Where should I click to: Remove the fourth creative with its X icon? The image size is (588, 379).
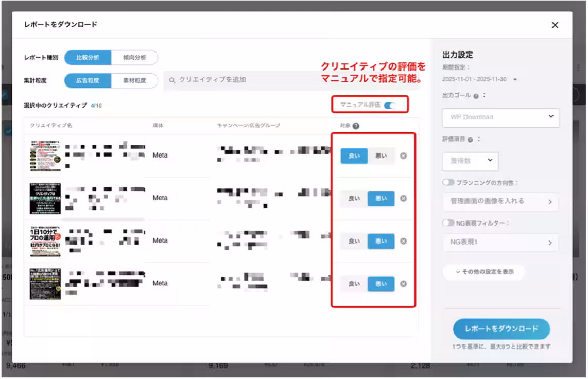tap(403, 284)
